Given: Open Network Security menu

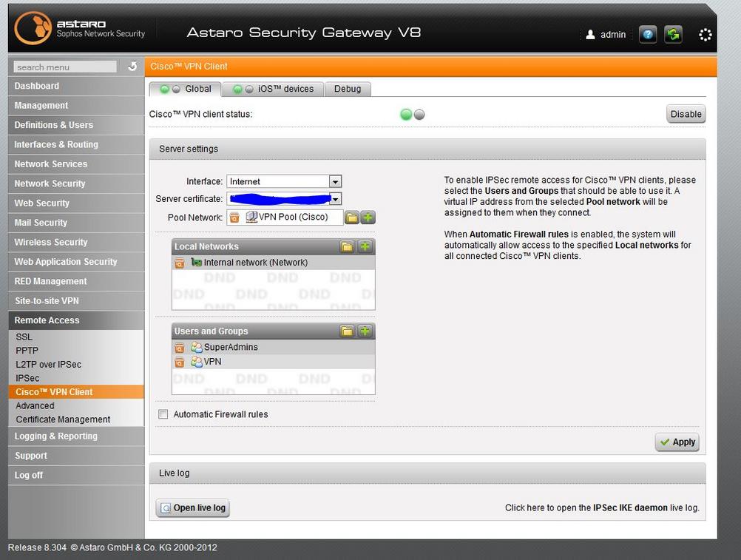Looking at the screenshot, I should [x=76, y=183].
